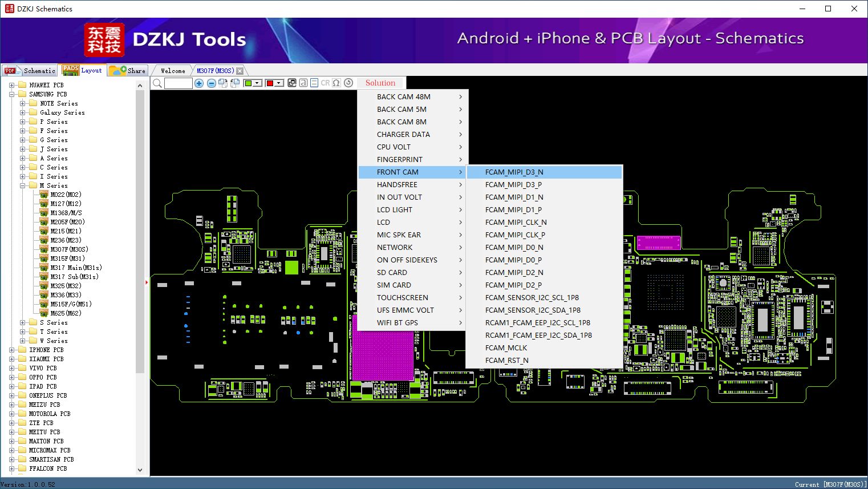The image size is (868, 489).
Task: Click the folder icon beside Galaxy Series
Action: tap(33, 112)
